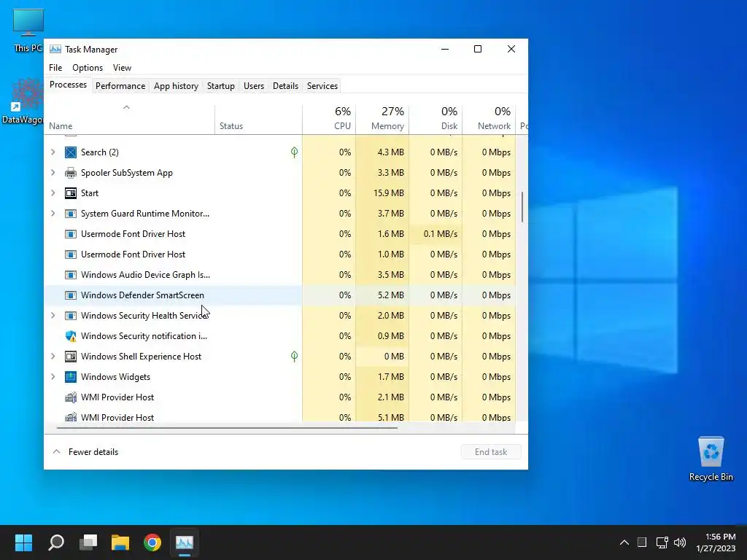Click the 15.9 MB memory value for Start
The height and width of the screenshot is (560, 747).
[x=389, y=193]
